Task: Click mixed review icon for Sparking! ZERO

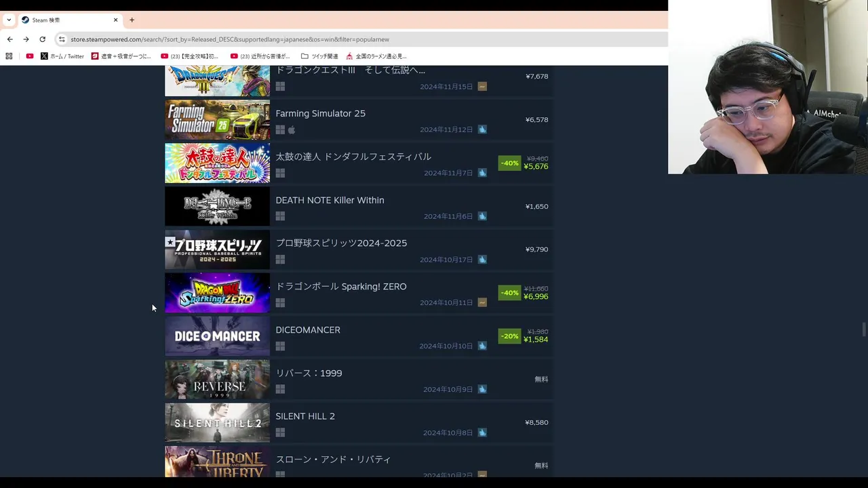Action: 482,302
